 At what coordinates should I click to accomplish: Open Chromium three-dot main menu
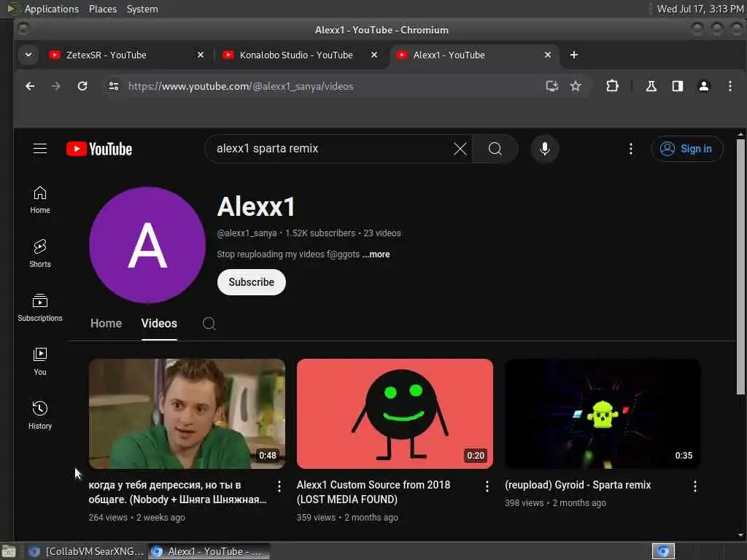729,86
